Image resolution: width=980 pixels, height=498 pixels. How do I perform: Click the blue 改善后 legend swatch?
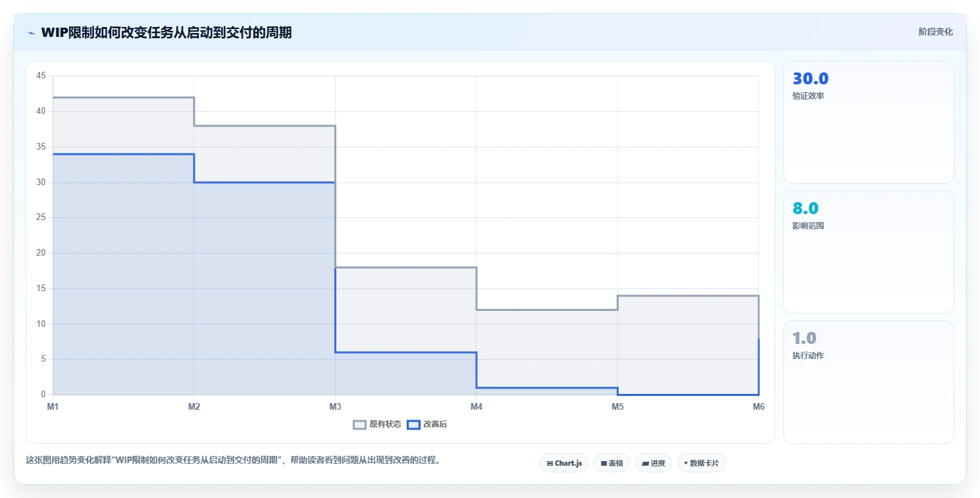pos(413,424)
